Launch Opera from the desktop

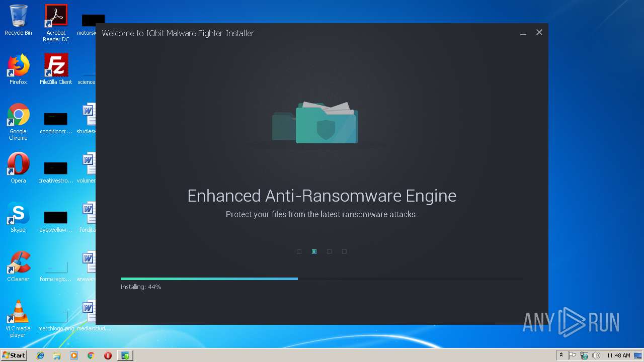click(18, 168)
